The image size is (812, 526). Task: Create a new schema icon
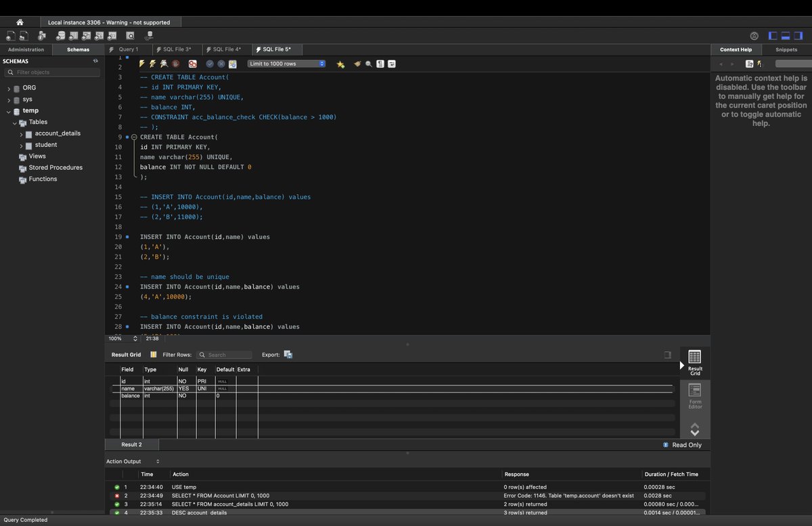click(61, 36)
